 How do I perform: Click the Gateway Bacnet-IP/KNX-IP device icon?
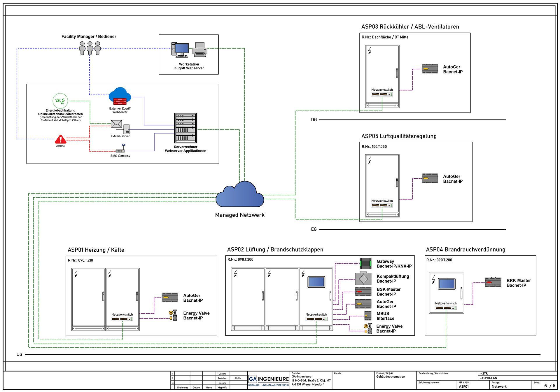[365, 263]
